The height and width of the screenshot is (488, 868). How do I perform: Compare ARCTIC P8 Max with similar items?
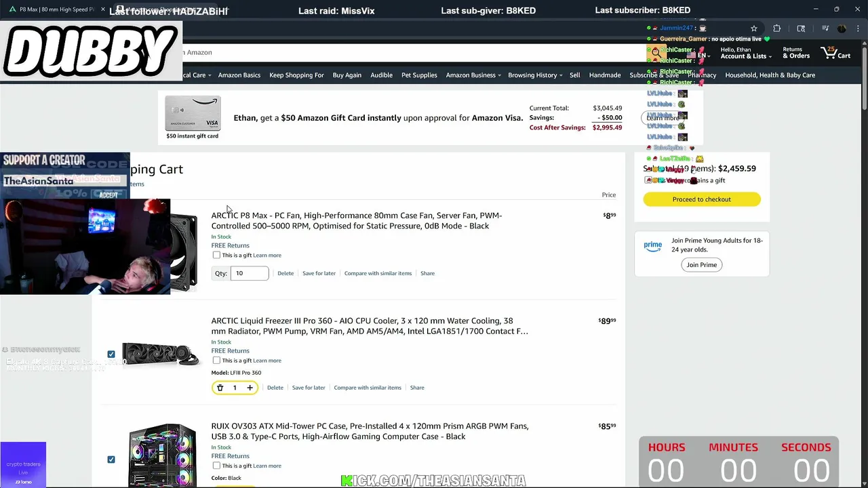378,273
